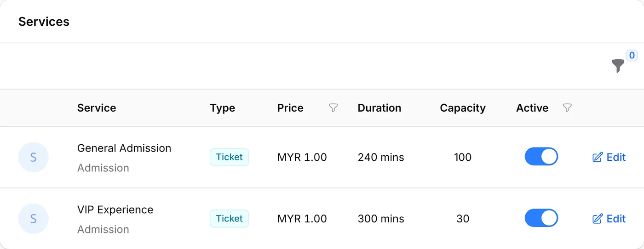The width and height of the screenshot is (644, 249).
Task: Toggle off General Admission active switch
Action: coord(541,157)
